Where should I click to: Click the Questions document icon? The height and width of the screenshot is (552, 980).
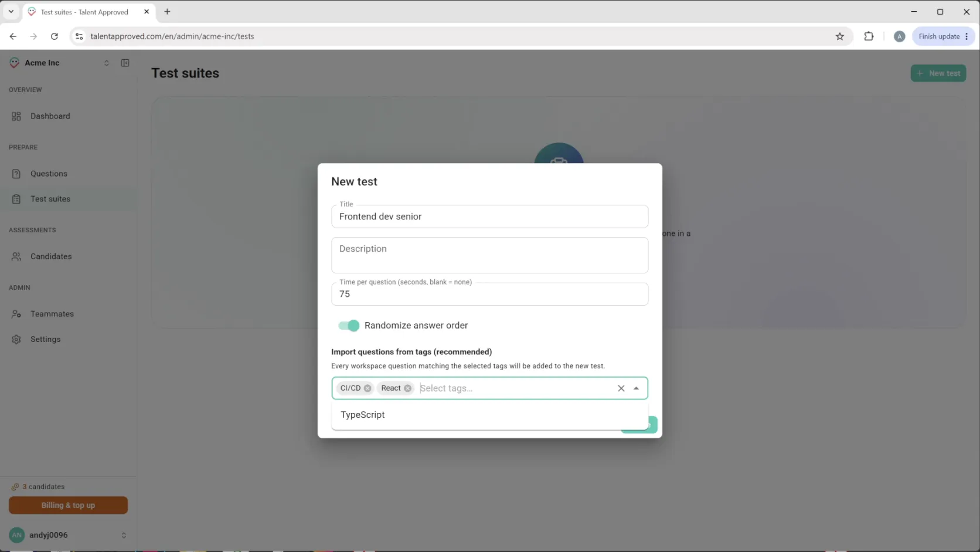point(16,174)
